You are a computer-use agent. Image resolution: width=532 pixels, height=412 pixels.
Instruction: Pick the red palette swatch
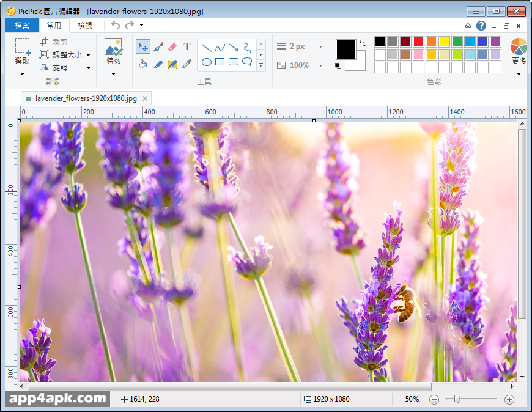point(418,42)
